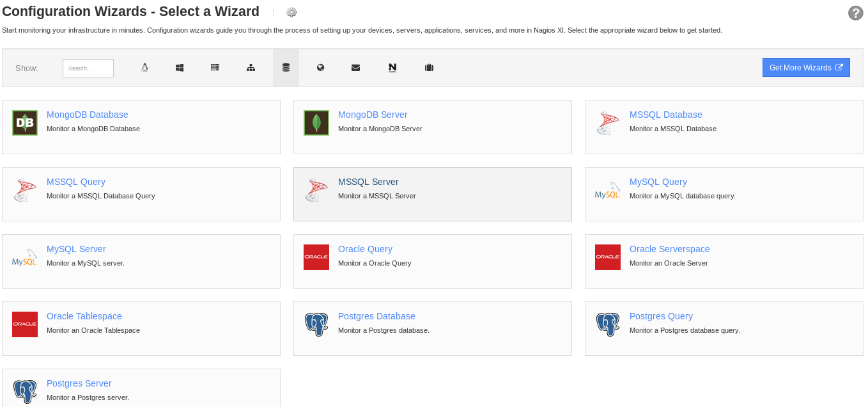Image resolution: width=868 pixels, height=407 pixels.
Task: Click the gear icon beside the page title
Action: [x=291, y=12]
